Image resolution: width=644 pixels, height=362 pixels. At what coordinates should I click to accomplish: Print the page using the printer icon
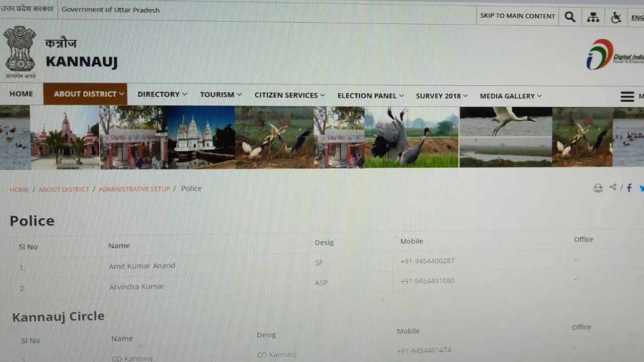(x=598, y=188)
